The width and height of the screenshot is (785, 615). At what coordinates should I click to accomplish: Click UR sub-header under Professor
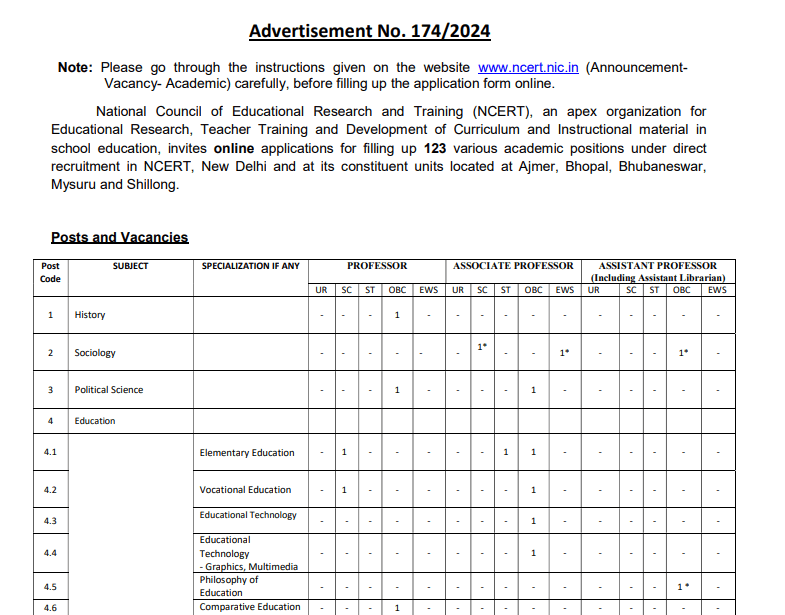tap(321, 290)
